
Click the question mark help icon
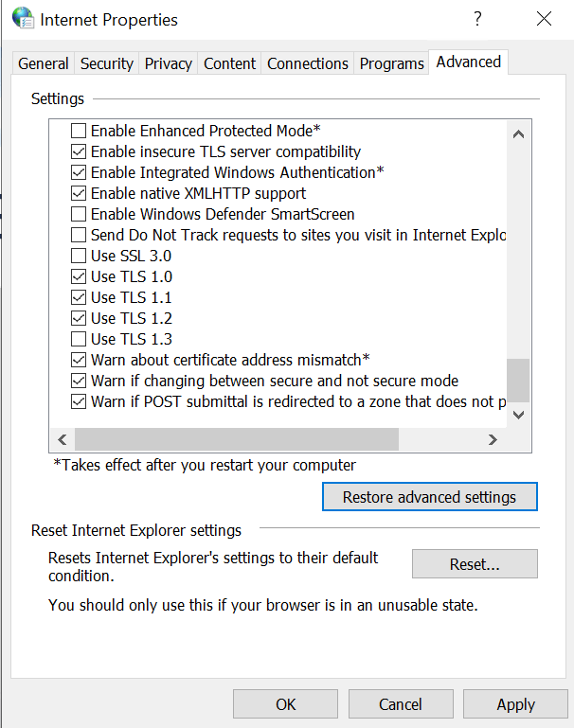477,19
